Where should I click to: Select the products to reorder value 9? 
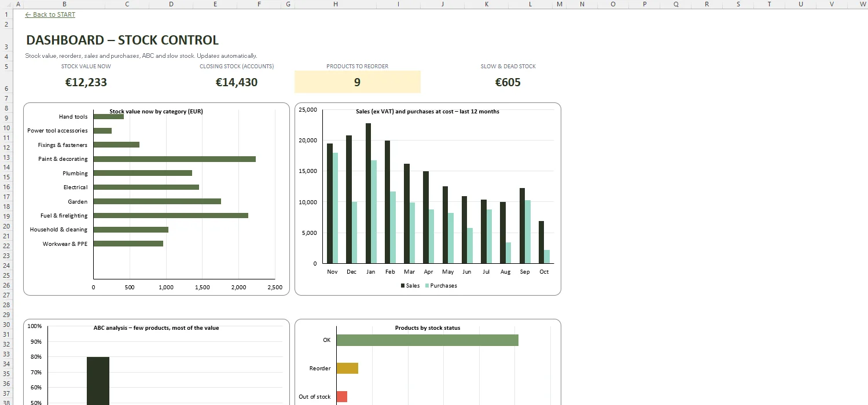tap(358, 82)
